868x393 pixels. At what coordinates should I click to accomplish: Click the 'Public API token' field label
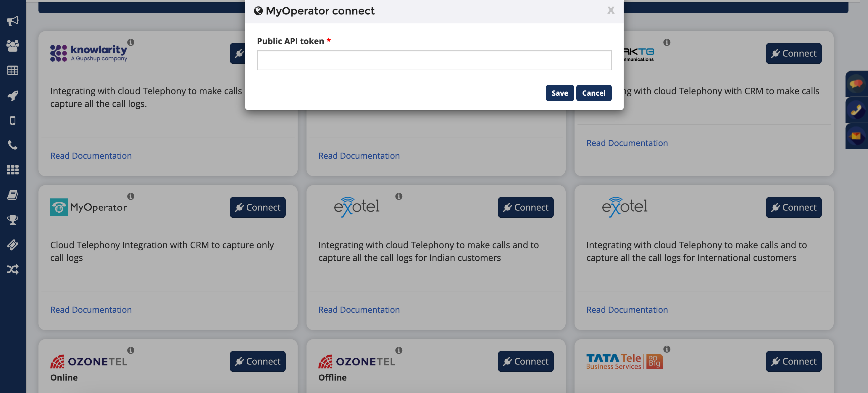click(291, 41)
